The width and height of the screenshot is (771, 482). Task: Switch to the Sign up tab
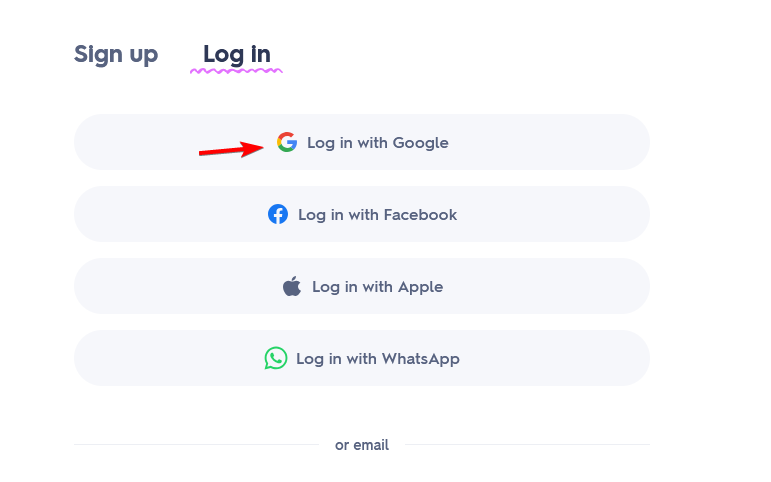click(116, 54)
